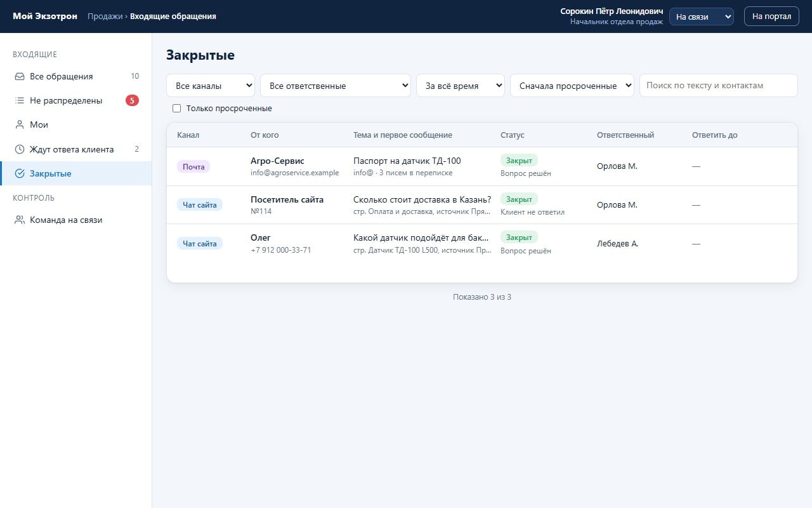Click the person icon beside Мои
This screenshot has width=812, height=508.
tap(20, 124)
